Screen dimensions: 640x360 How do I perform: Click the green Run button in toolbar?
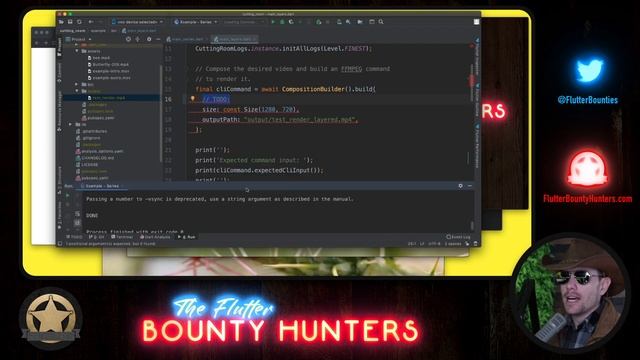click(273, 22)
